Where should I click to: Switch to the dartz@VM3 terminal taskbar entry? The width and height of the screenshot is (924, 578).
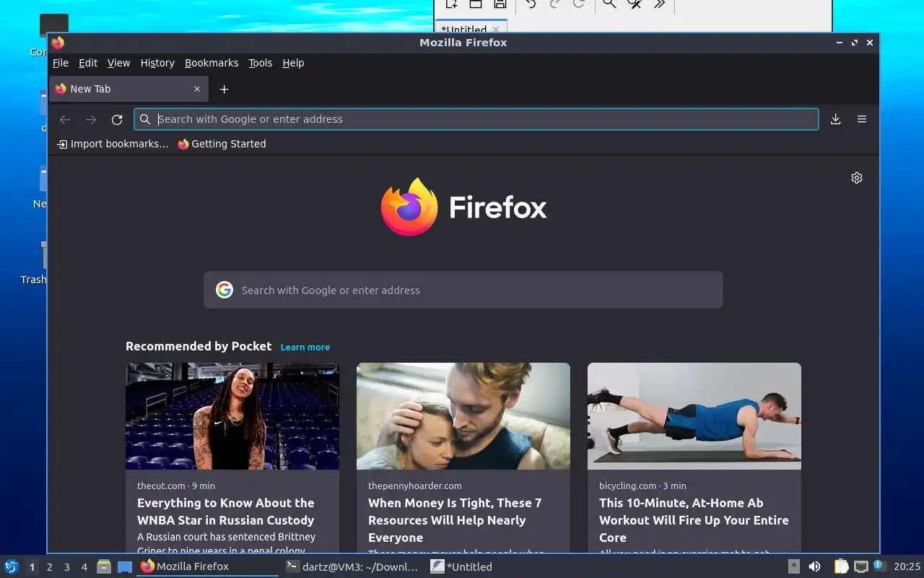click(352, 567)
